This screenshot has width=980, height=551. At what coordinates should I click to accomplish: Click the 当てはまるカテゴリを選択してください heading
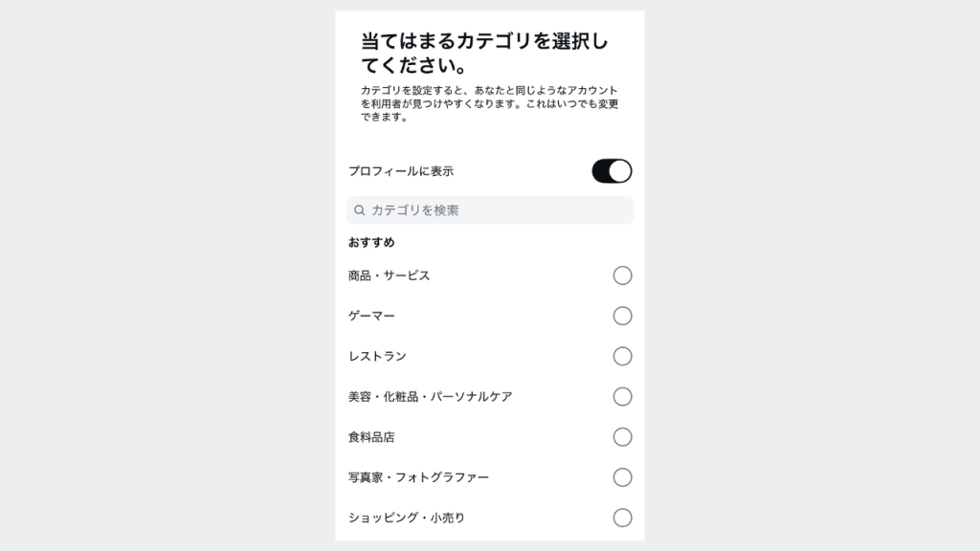(x=483, y=54)
